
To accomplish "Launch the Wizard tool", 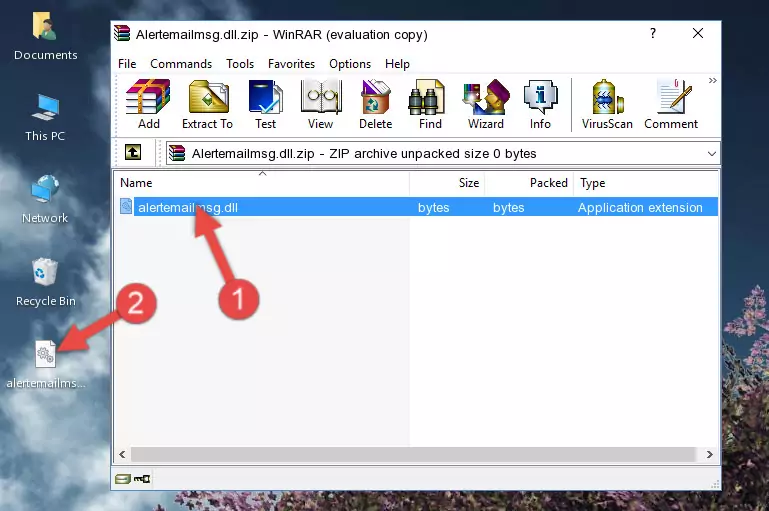I will point(486,104).
